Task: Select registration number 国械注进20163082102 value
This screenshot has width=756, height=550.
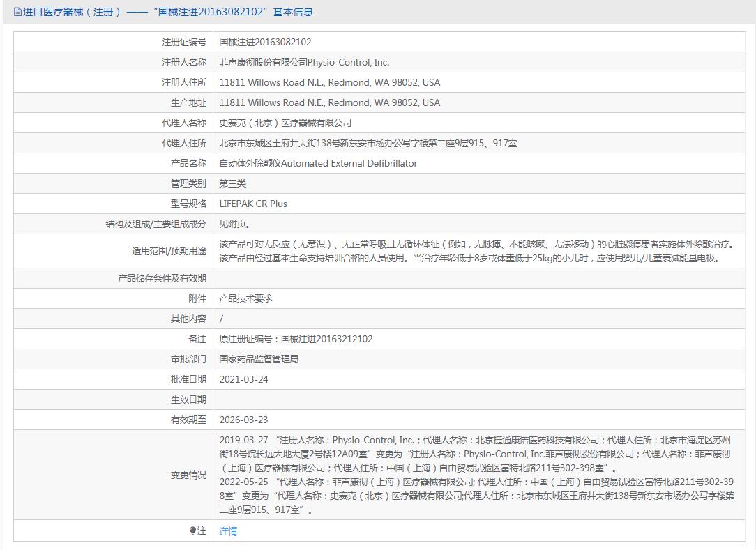Action: coord(265,42)
